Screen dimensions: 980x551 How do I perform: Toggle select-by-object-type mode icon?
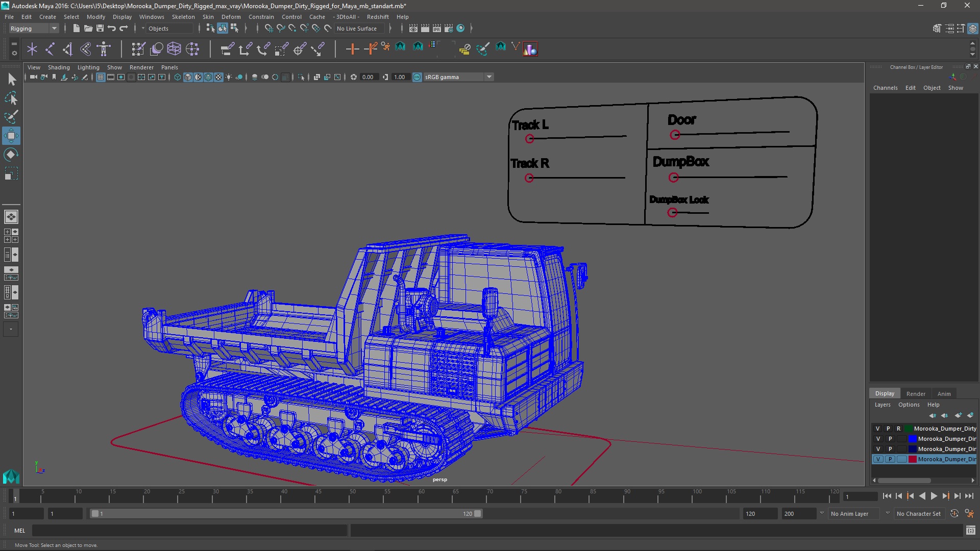point(223,29)
